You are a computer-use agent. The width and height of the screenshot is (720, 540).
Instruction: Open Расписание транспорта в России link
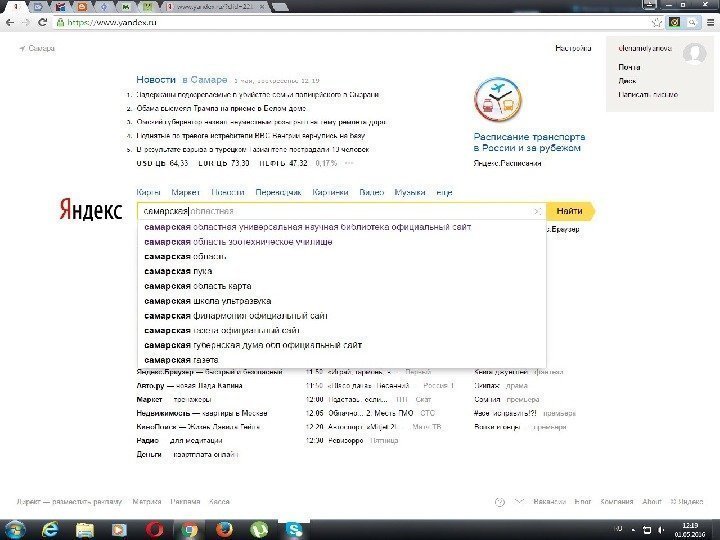click(x=529, y=142)
